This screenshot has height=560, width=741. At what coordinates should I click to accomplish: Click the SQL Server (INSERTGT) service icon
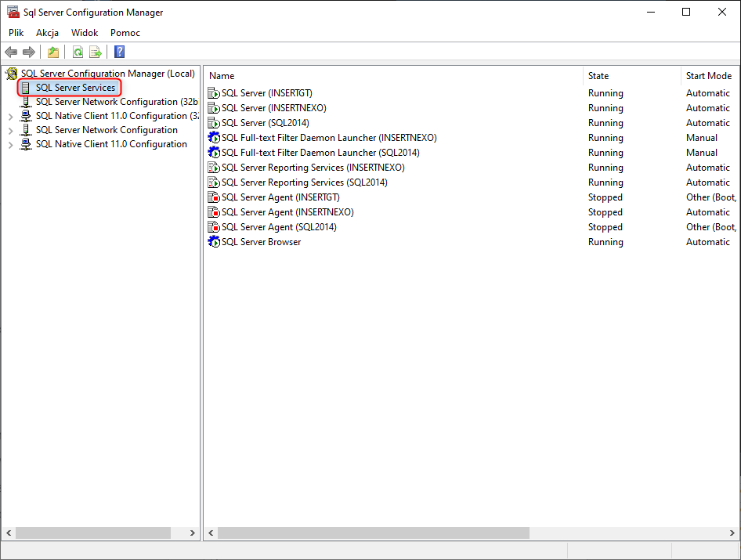(x=214, y=93)
